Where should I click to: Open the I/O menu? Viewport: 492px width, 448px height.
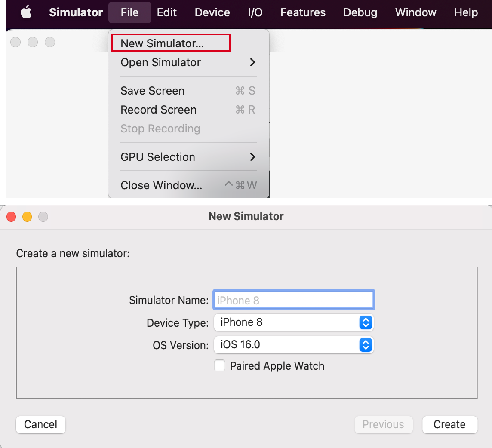click(x=255, y=12)
